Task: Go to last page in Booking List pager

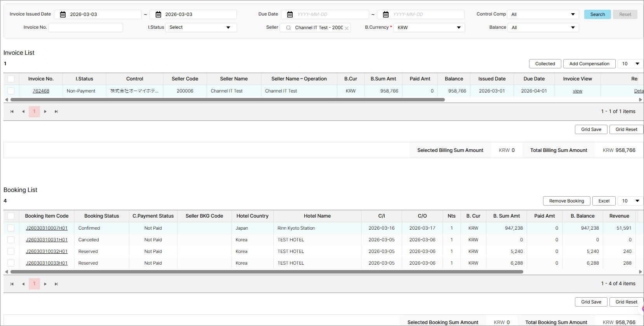Action: coord(56,284)
